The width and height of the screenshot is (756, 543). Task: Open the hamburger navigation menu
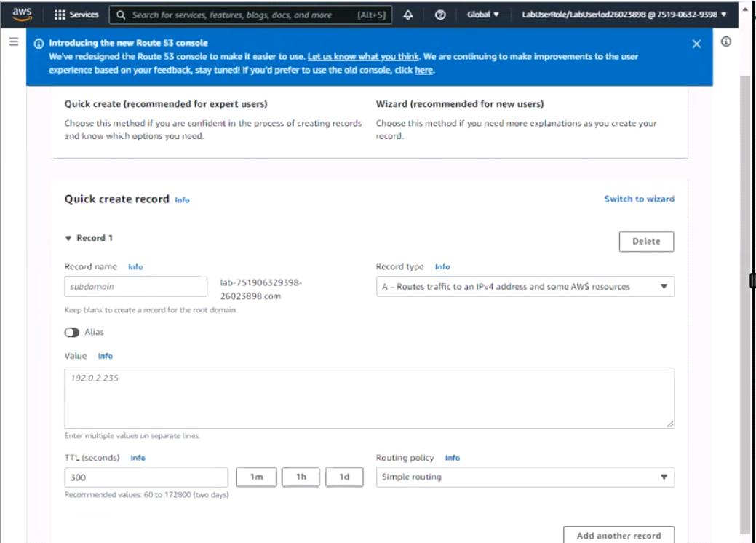click(x=13, y=42)
